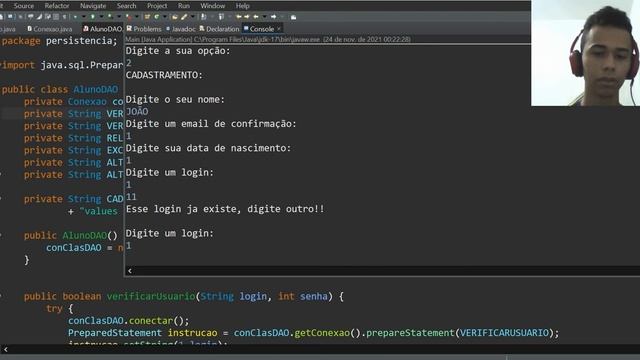Click the Main Java Application launch line
The width and height of the screenshot is (640, 360).
(268, 40)
